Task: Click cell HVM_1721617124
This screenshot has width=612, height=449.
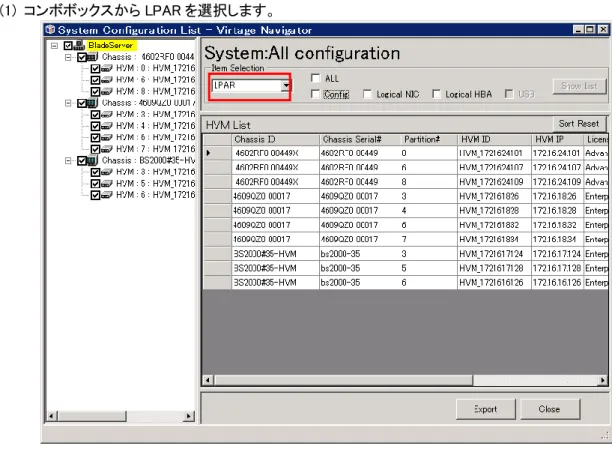Action: (494, 254)
